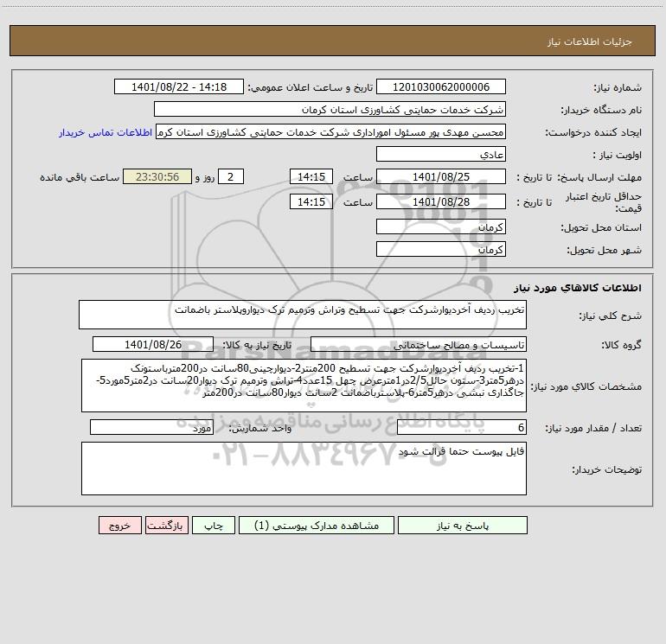Click label توضیحات خریدار
The image size is (666, 644).
tap(606, 469)
